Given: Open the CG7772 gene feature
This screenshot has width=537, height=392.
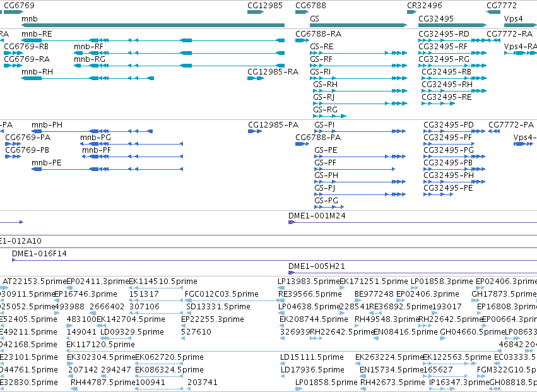Looking at the screenshot, I should 493,12.
